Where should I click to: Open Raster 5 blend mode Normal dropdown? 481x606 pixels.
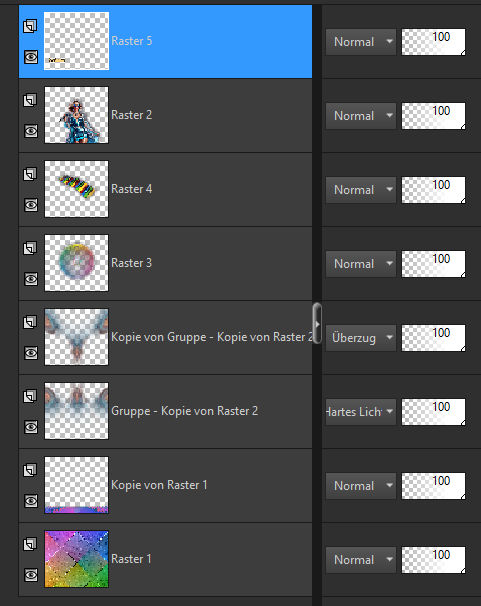coord(361,42)
